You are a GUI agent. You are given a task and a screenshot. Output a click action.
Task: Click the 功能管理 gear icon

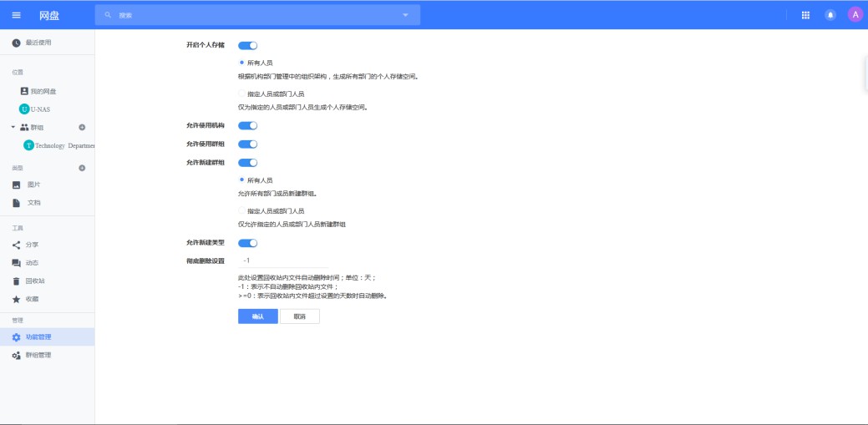[x=16, y=337]
